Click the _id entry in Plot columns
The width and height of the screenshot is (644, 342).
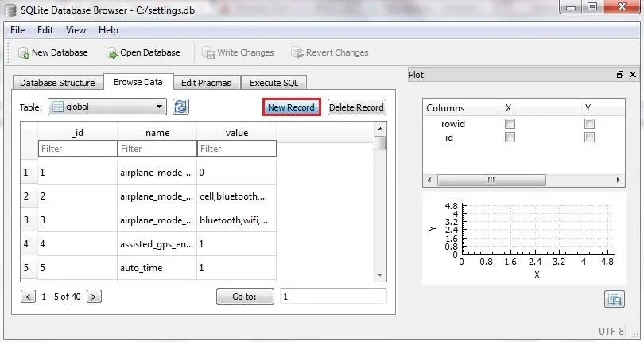(447, 138)
